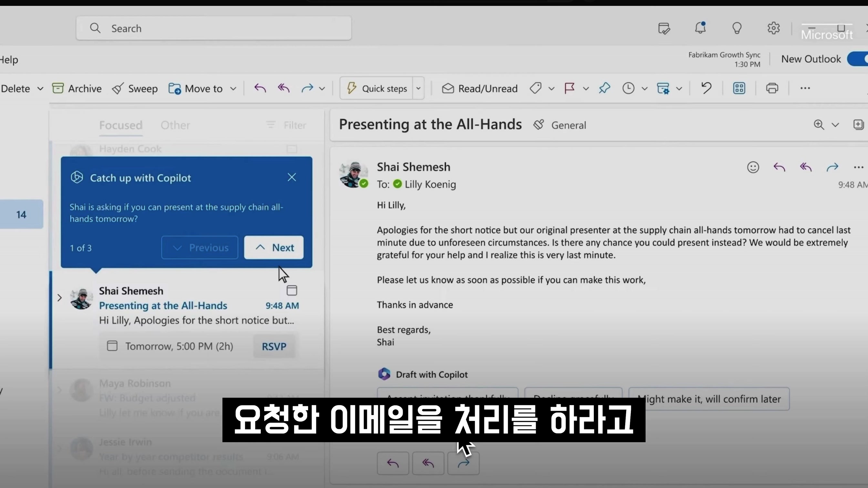Screen dimensions: 868x488
Task: Open the Filter menu
Action: (286, 125)
